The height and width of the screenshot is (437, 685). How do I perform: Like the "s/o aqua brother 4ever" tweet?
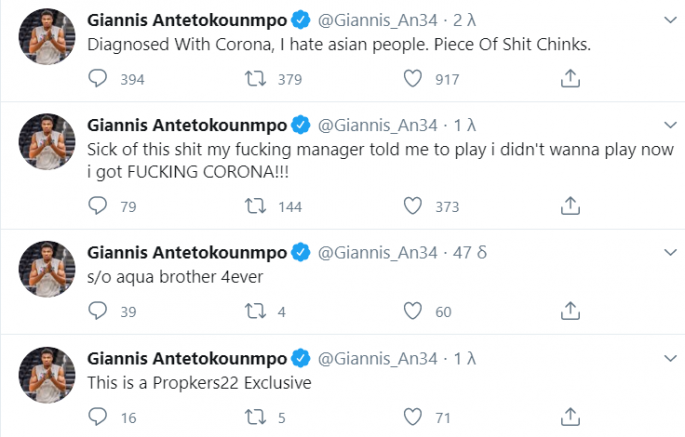412,312
